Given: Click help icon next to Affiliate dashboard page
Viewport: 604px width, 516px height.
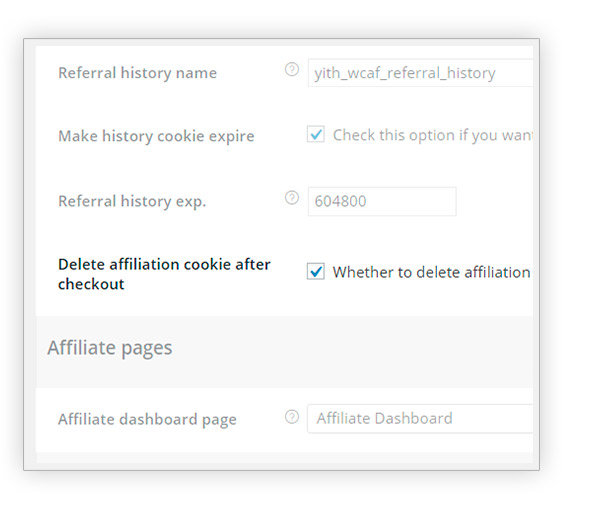Looking at the screenshot, I should pyautogui.click(x=292, y=417).
